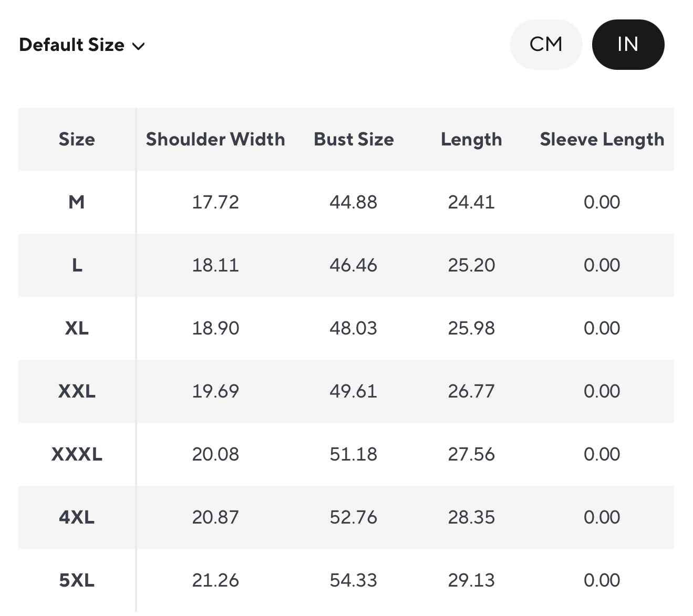
Task: Click the 29.13 length value for 5XL
Action: click(471, 580)
